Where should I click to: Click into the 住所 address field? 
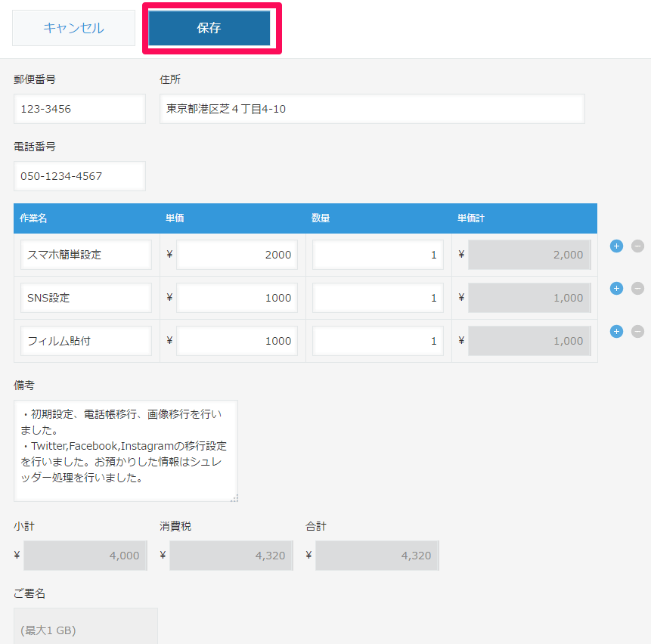pyautogui.click(x=371, y=109)
